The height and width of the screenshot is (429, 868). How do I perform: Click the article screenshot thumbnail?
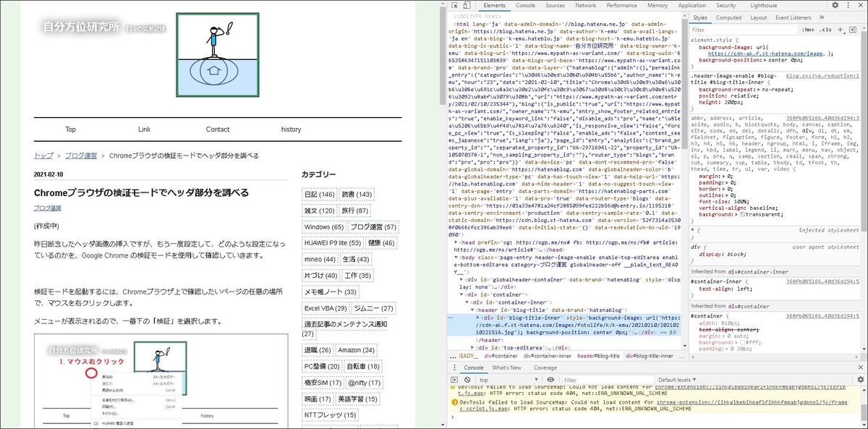coord(161,381)
